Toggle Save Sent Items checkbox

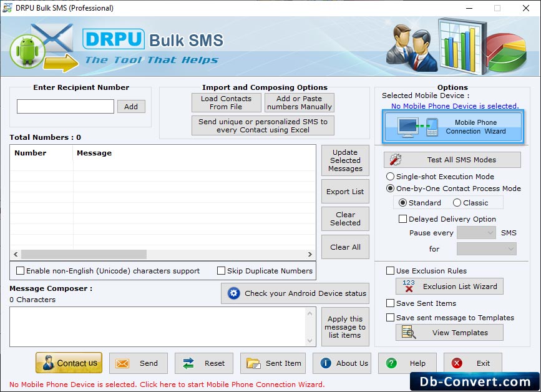[x=390, y=303]
